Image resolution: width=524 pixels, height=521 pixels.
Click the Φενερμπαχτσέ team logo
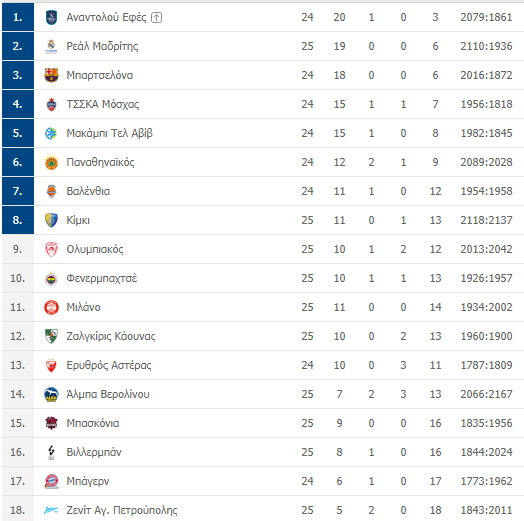click(51, 278)
